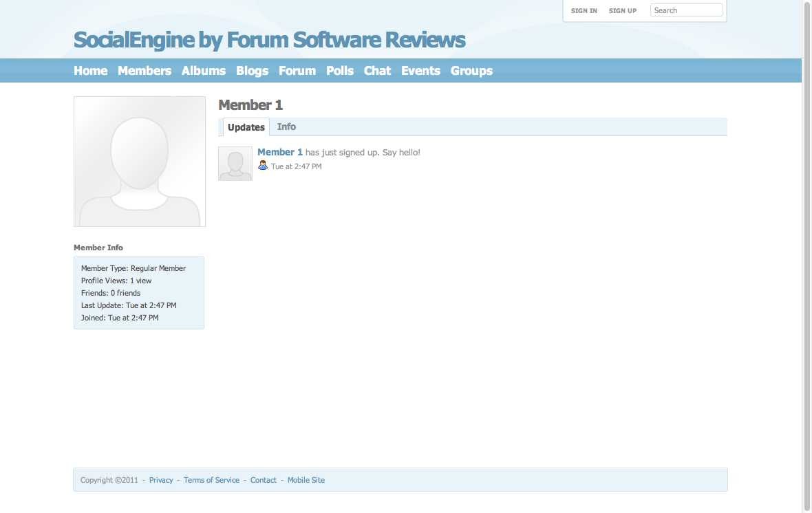Click 'Last Update: Tue at 2:47 PM' text

129,305
